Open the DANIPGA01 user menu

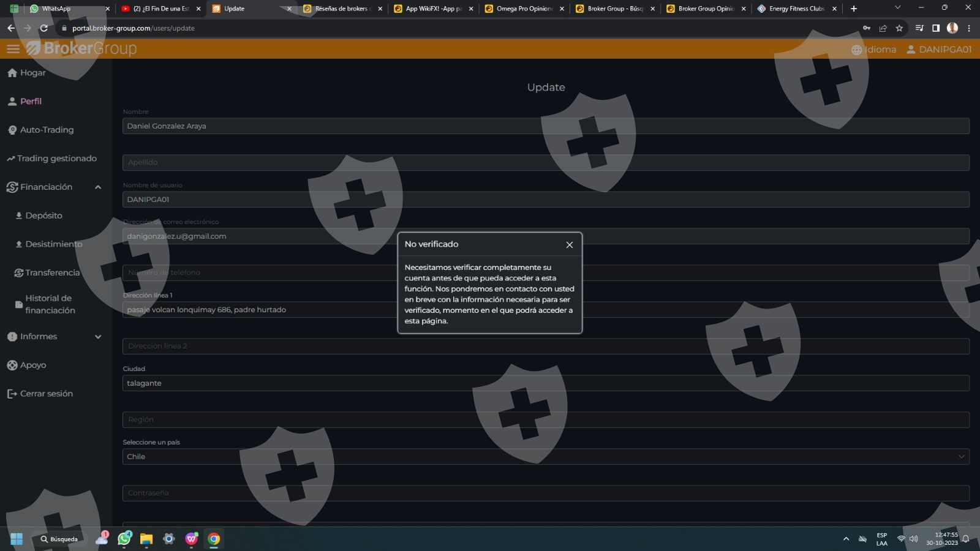coord(939,50)
